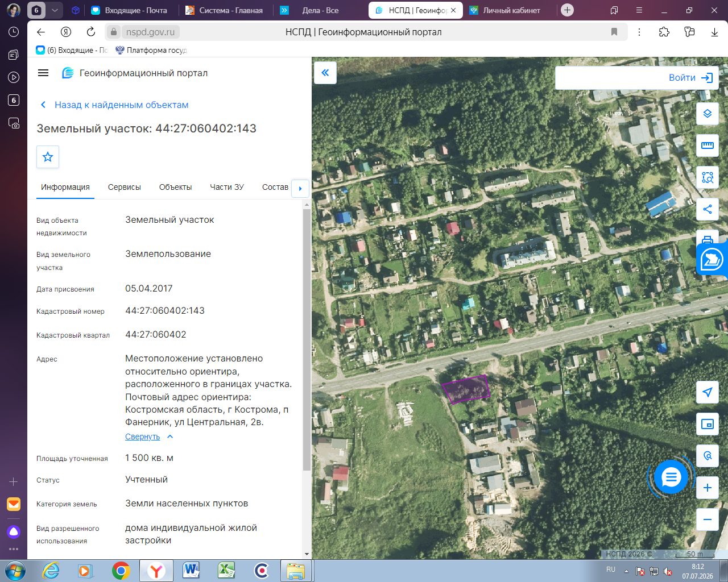Bookmark this page in address bar
Viewport: 728px width, 582px height.
click(x=614, y=32)
